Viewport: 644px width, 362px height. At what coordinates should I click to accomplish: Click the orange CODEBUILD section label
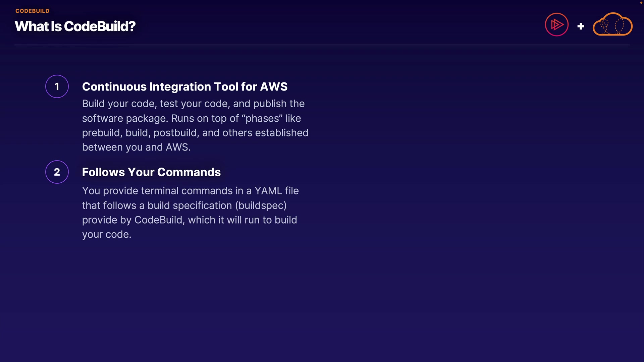pos(33,11)
